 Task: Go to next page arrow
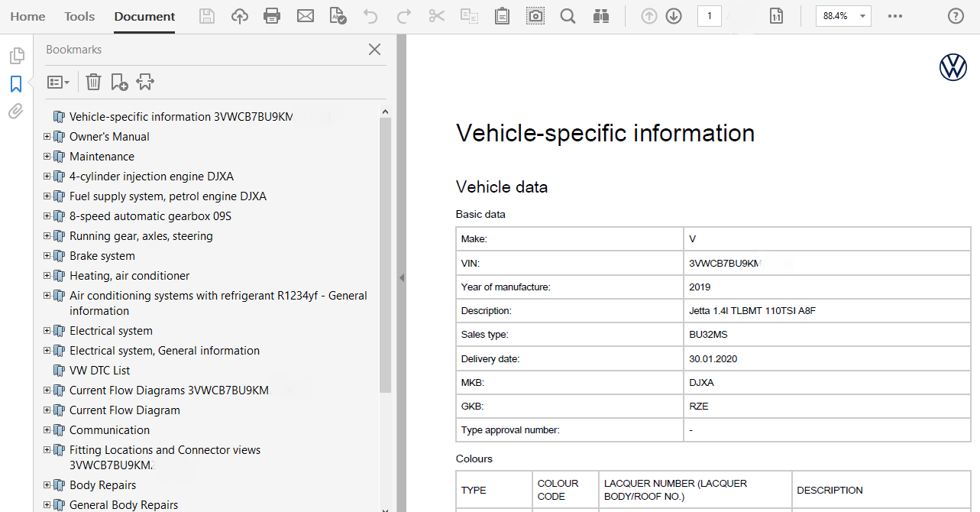[673, 16]
